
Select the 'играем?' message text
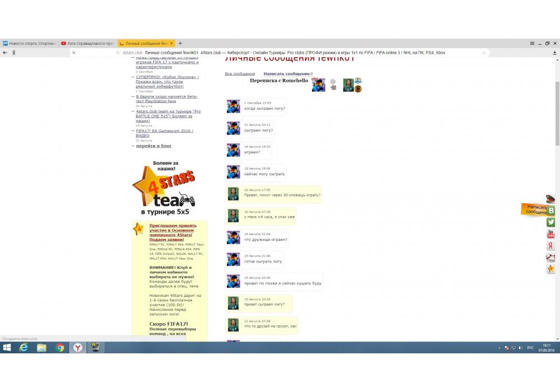point(252,152)
